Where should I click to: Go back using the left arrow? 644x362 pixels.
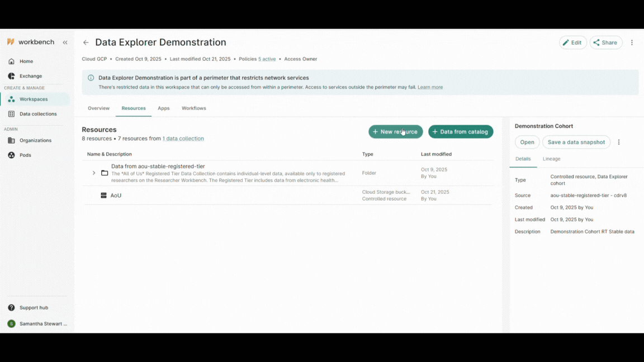86,42
